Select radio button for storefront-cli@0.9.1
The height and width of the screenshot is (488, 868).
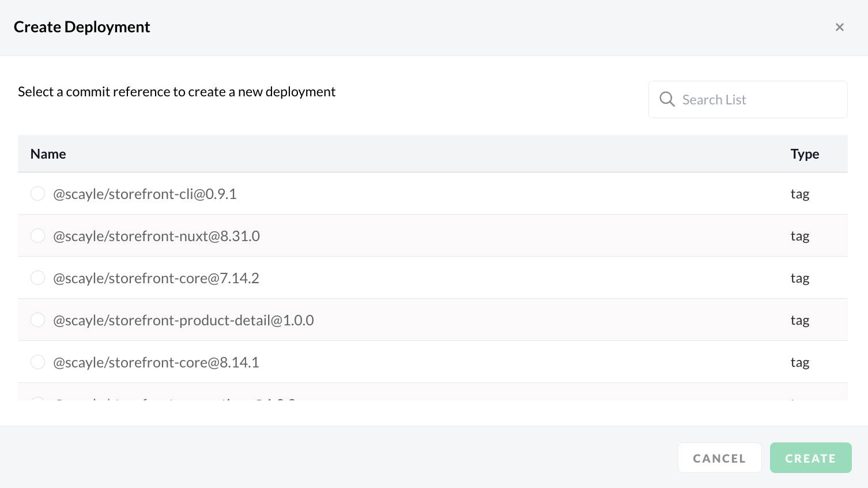37,194
